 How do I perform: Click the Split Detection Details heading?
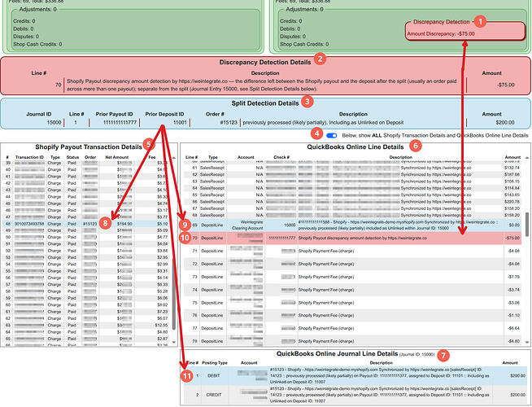[x=265, y=103]
